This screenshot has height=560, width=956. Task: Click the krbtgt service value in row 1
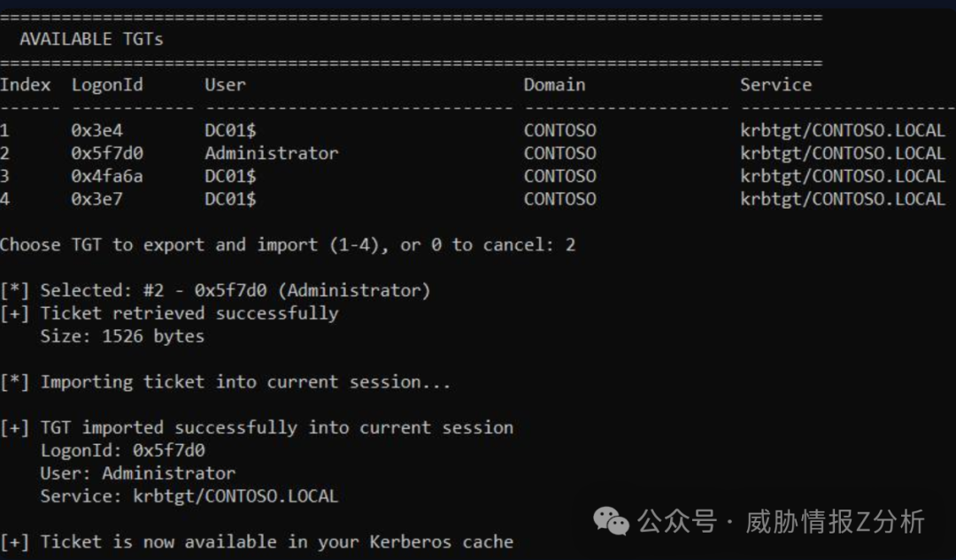[843, 130]
